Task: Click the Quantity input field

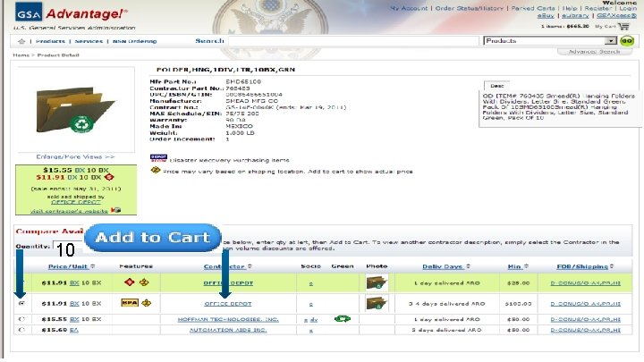Action: point(69,248)
